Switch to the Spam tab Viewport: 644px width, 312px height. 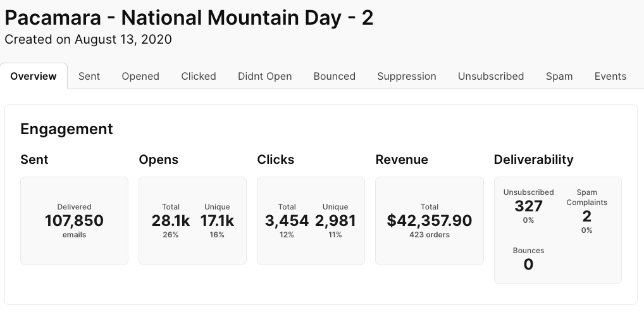559,77
